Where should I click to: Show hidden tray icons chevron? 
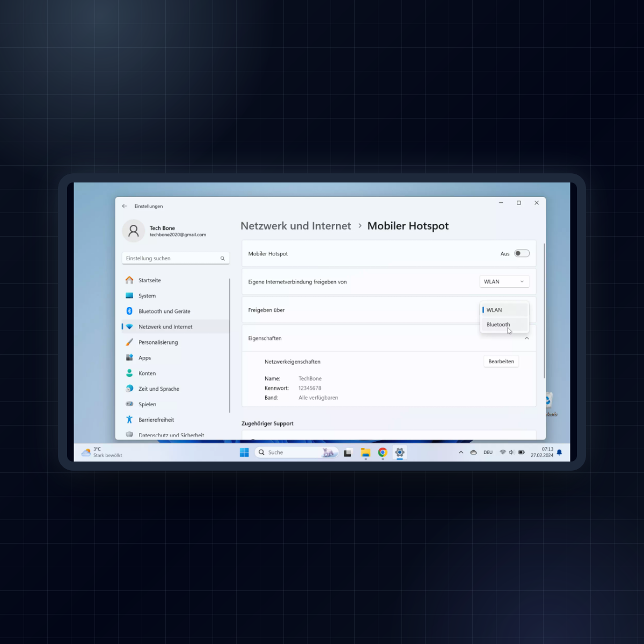pyautogui.click(x=461, y=452)
